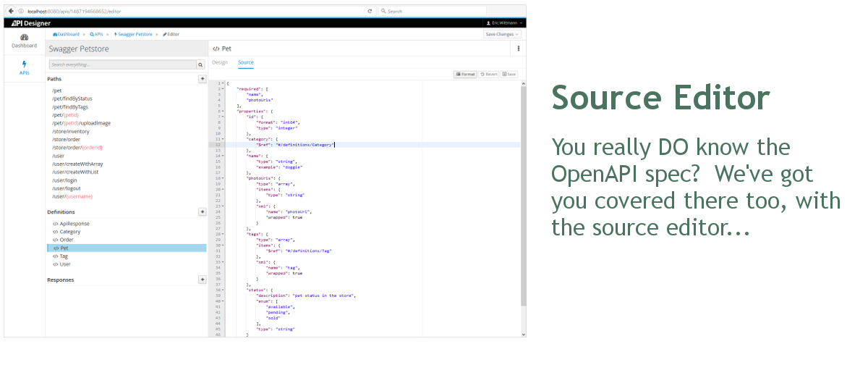
Task: Switch to the Source tab
Action: pyautogui.click(x=246, y=62)
